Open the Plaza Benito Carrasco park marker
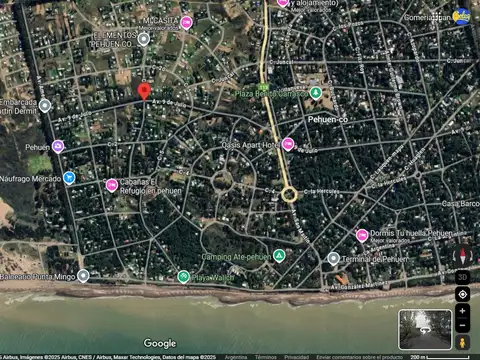The image size is (480, 360). point(315,94)
